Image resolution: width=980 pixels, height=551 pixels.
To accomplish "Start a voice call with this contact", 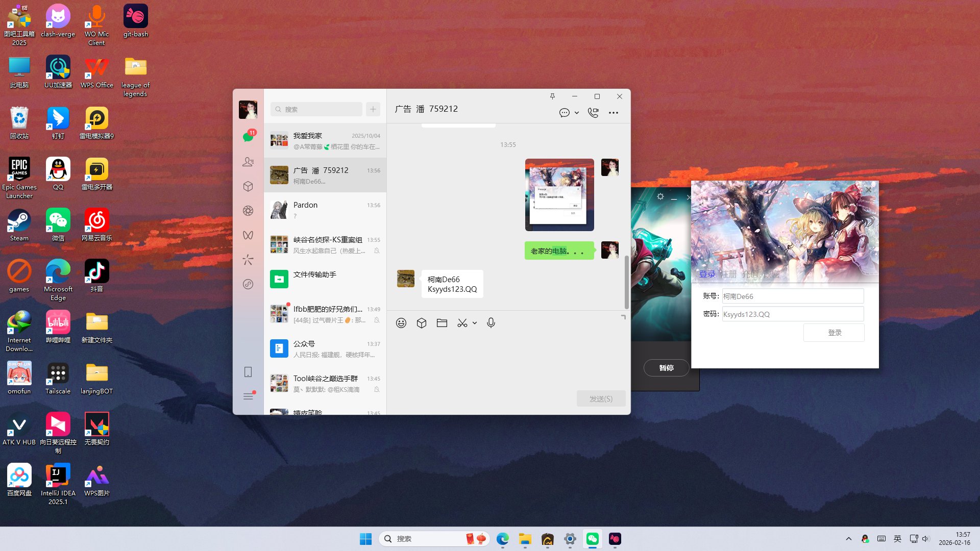I will pos(593,113).
